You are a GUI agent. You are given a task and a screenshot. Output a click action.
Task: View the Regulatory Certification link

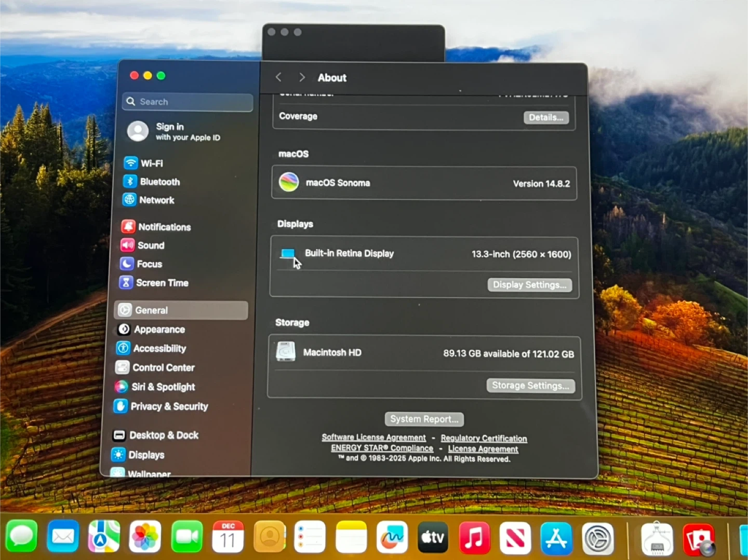click(x=484, y=439)
